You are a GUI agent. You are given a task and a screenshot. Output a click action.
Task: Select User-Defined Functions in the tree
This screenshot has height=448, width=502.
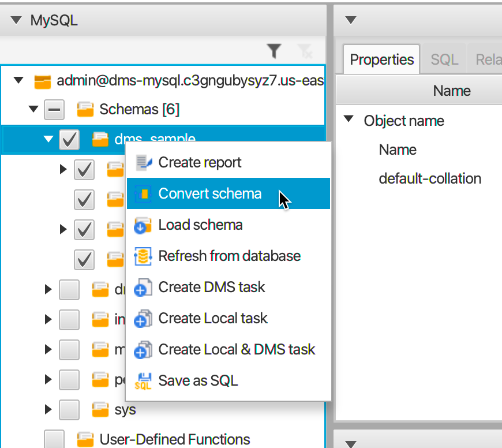tap(175, 439)
